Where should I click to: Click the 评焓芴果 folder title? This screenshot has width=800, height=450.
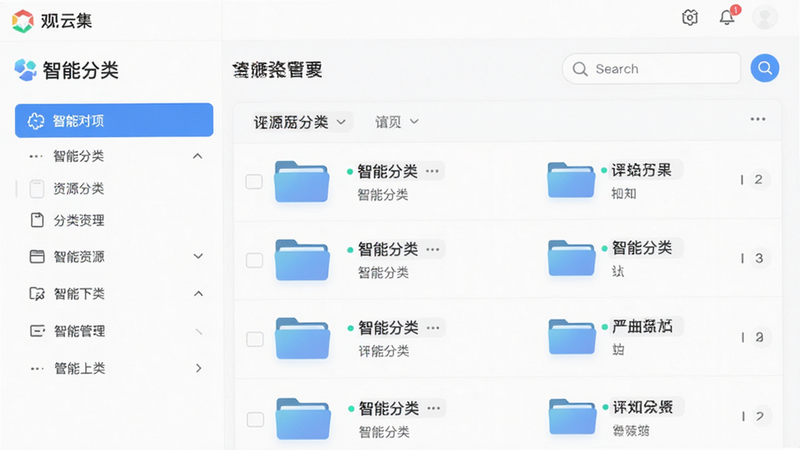[x=641, y=170]
